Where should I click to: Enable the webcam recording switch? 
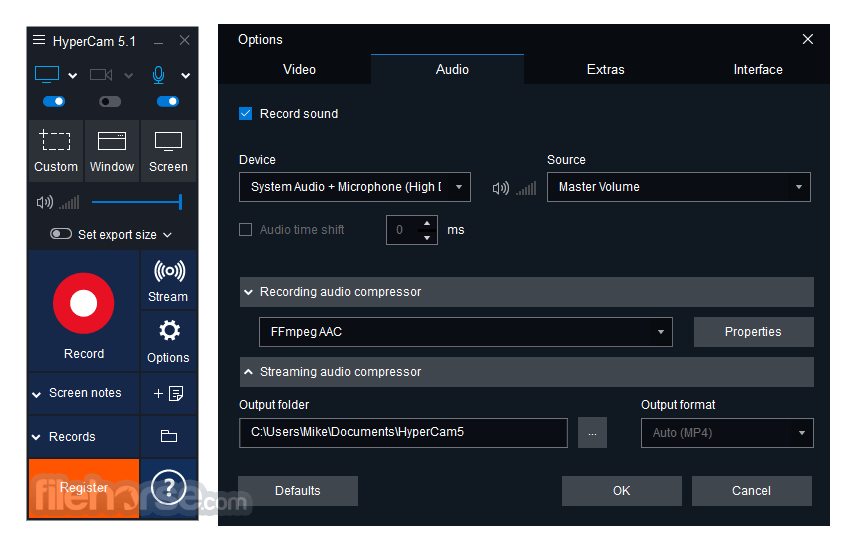click(x=110, y=101)
